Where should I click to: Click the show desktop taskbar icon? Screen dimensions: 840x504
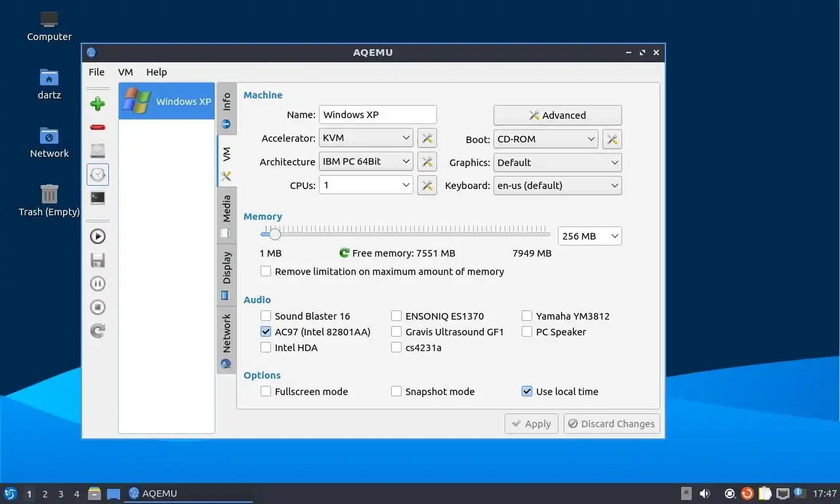tap(114, 493)
